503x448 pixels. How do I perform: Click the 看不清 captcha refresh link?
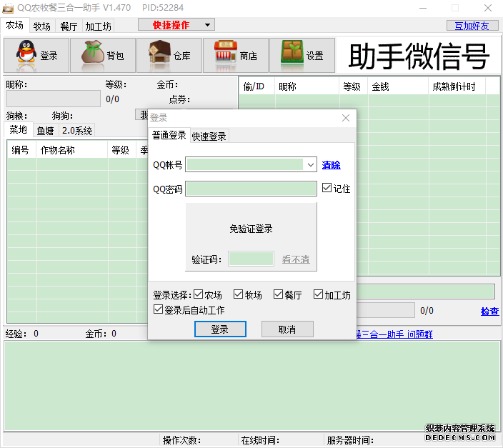[296, 259]
